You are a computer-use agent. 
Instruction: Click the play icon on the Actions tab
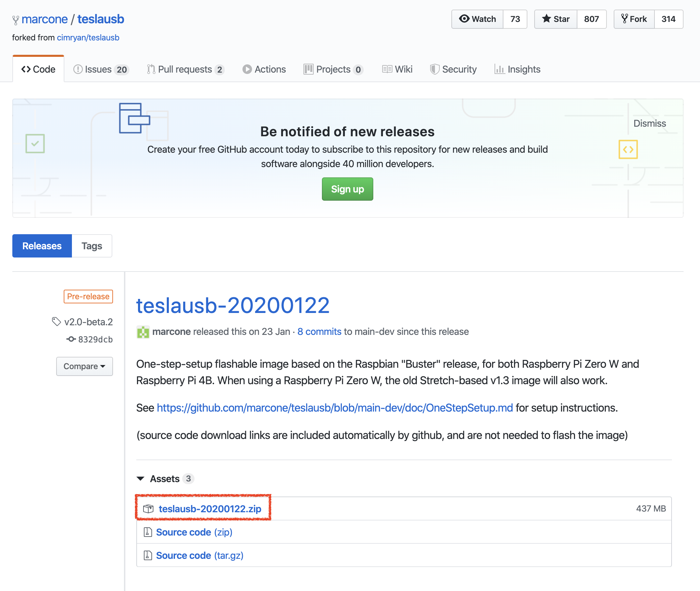(247, 70)
